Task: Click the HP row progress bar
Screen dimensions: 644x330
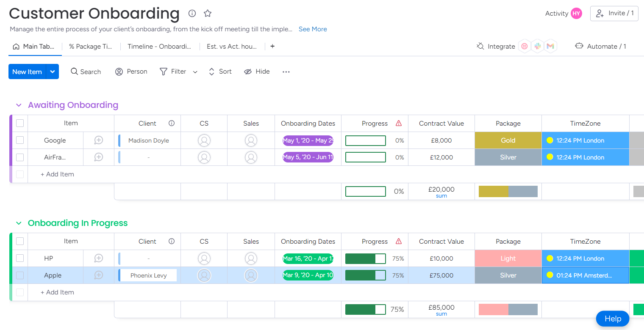Action: point(365,258)
